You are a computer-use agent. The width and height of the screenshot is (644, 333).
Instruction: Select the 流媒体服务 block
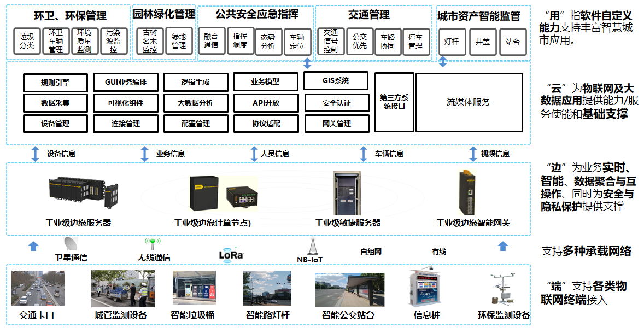pyautogui.click(x=468, y=102)
